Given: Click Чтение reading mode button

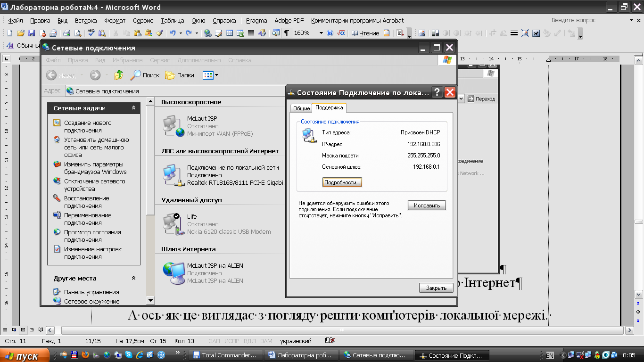Looking at the screenshot, I should click(x=365, y=33).
